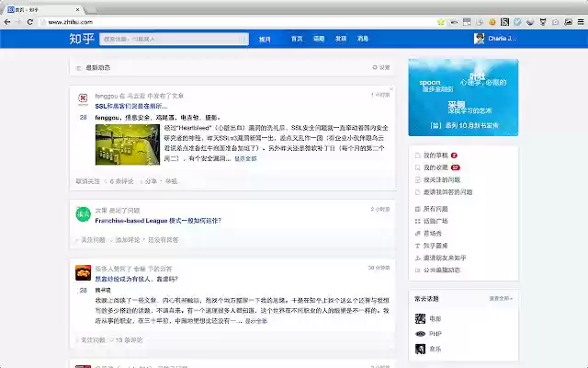Click the orange avatar on the third feed card
This screenshot has width=588, height=368.
pyautogui.click(x=84, y=272)
